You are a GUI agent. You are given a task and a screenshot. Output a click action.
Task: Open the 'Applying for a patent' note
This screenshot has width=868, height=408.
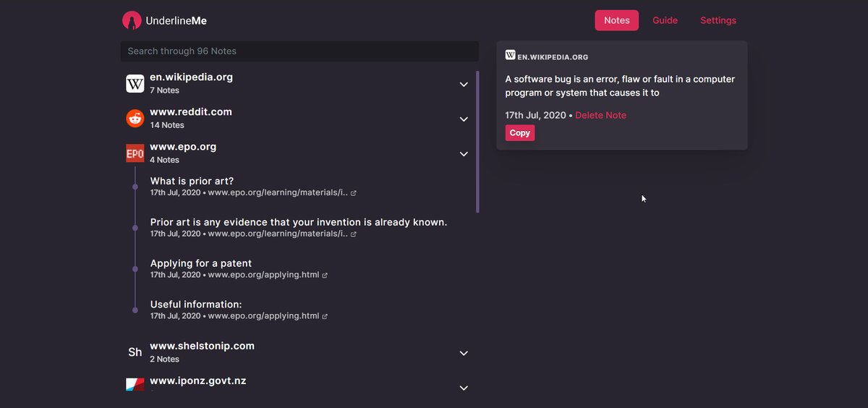point(201,263)
